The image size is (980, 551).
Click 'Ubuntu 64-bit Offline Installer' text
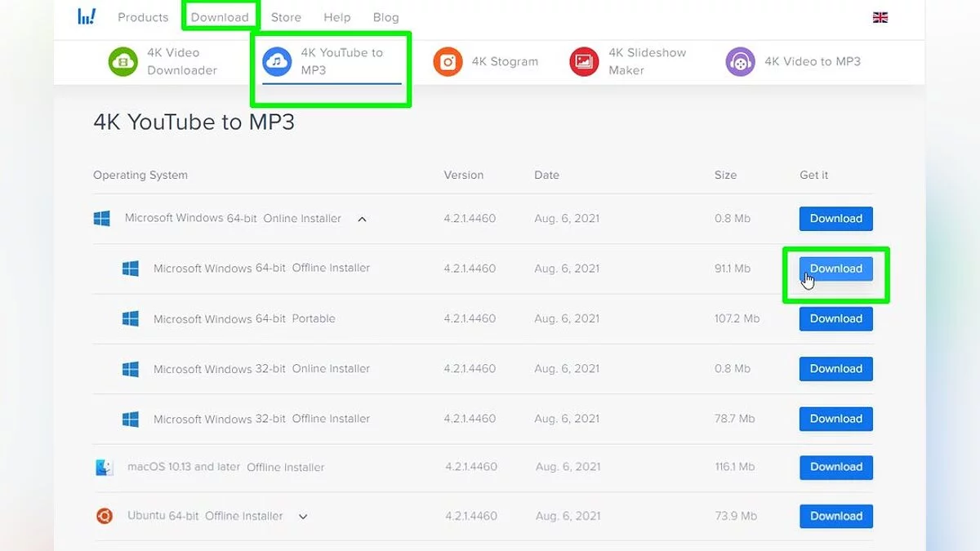[x=205, y=516]
